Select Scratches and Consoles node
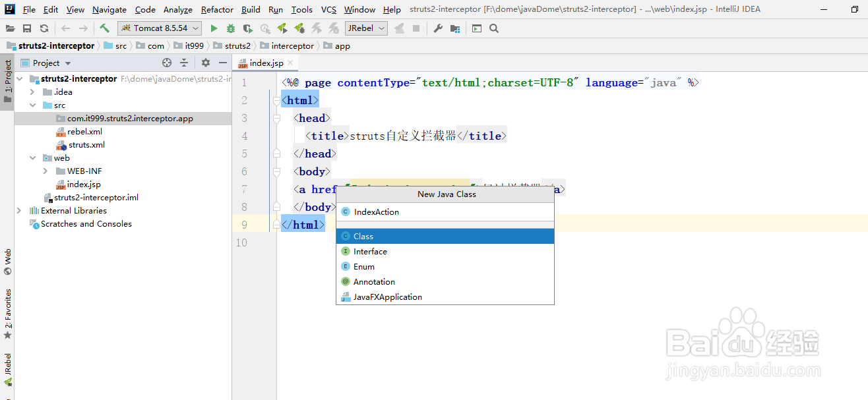868x400 pixels. point(86,224)
